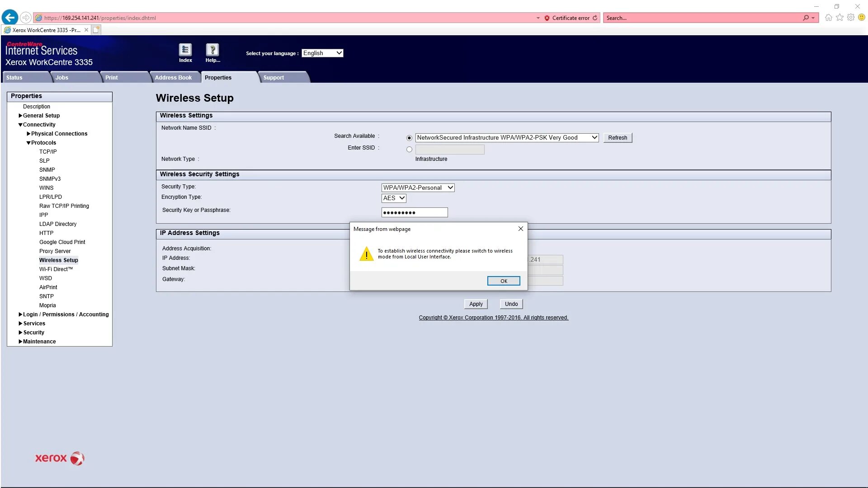Open Wi-Fi Direct in Protocols list
This screenshot has height=488, width=868.
(x=56, y=269)
